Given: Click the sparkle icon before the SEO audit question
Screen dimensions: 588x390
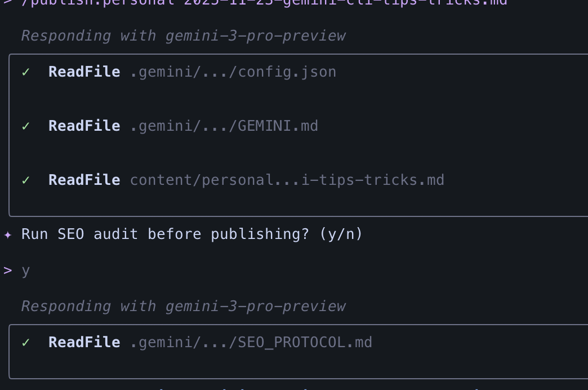Looking at the screenshot, I should pyautogui.click(x=7, y=233).
